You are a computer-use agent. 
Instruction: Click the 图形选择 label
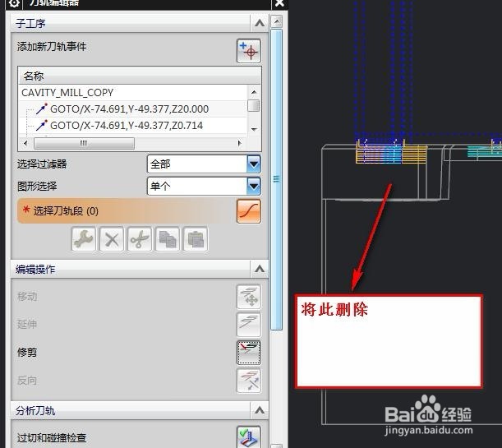(x=37, y=186)
